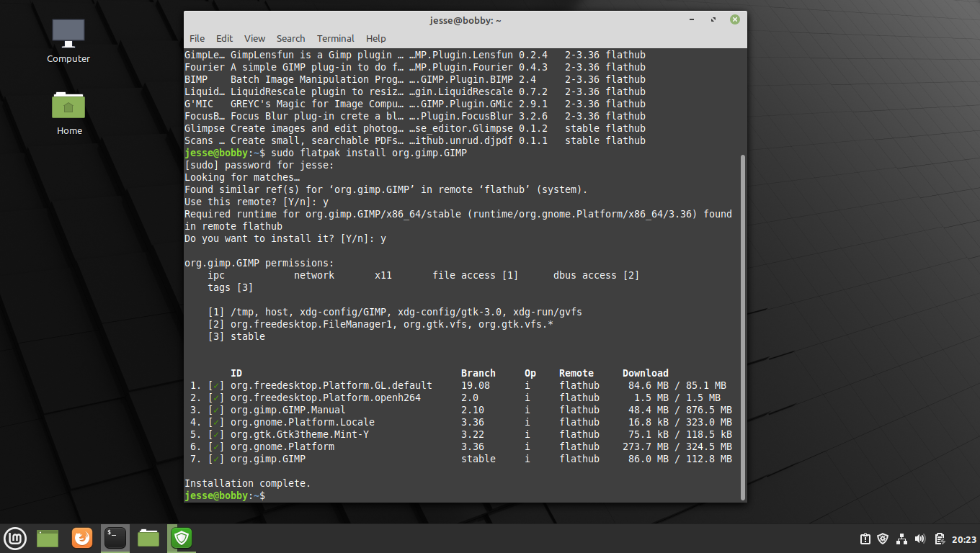The height and width of the screenshot is (553, 980).
Task: Click the 'Scans' row in package list
Action: pyautogui.click(x=415, y=140)
